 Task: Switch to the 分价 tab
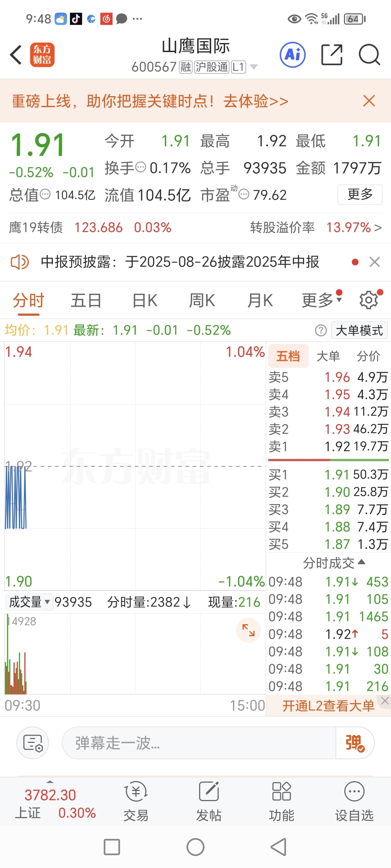tap(369, 356)
